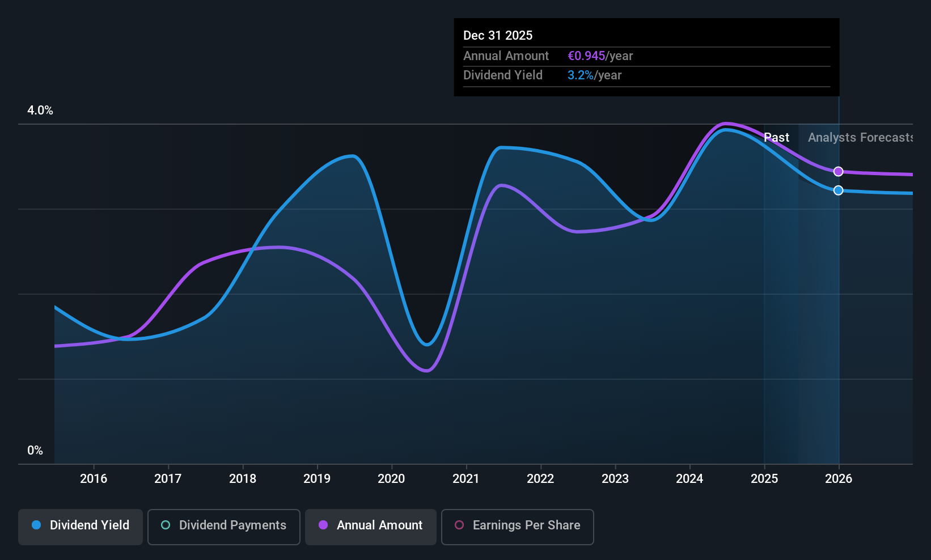The width and height of the screenshot is (931, 560).
Task: Click the 0% y-axis label
Action: [35, 451]
